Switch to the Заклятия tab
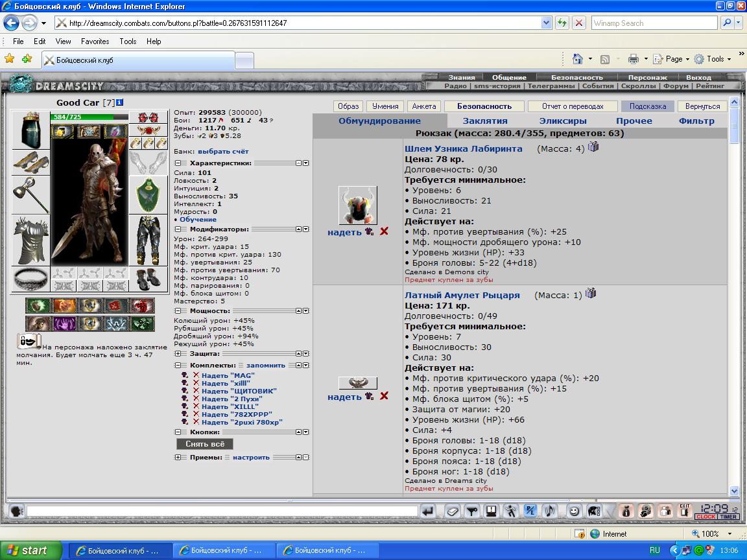 (x=485, y=121)
